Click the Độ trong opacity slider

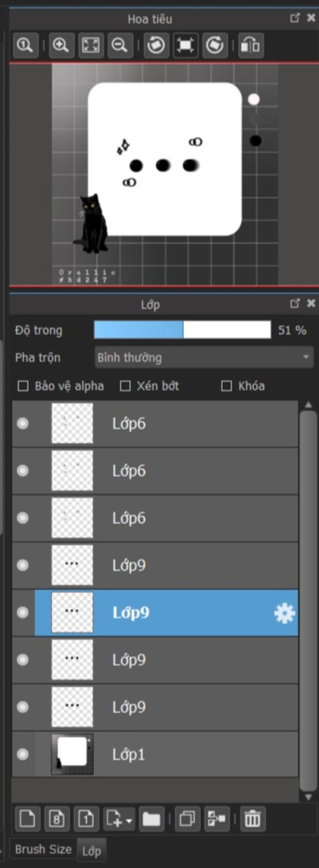(183, 330)
